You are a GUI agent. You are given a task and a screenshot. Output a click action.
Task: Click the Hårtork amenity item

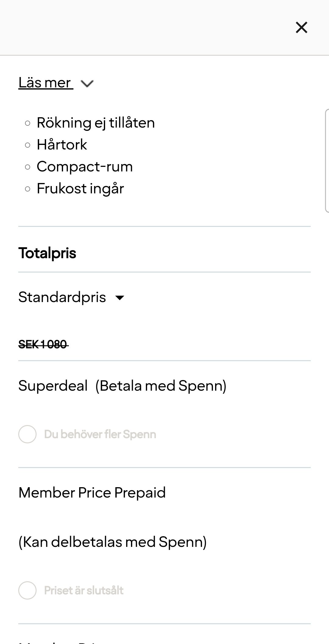point(62,145)
